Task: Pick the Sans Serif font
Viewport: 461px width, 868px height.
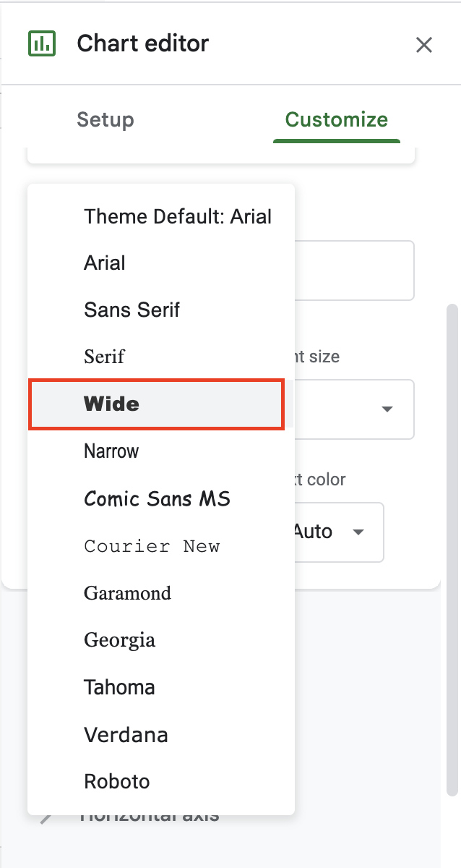Action: pyautogui.click(x=132, y=310)
